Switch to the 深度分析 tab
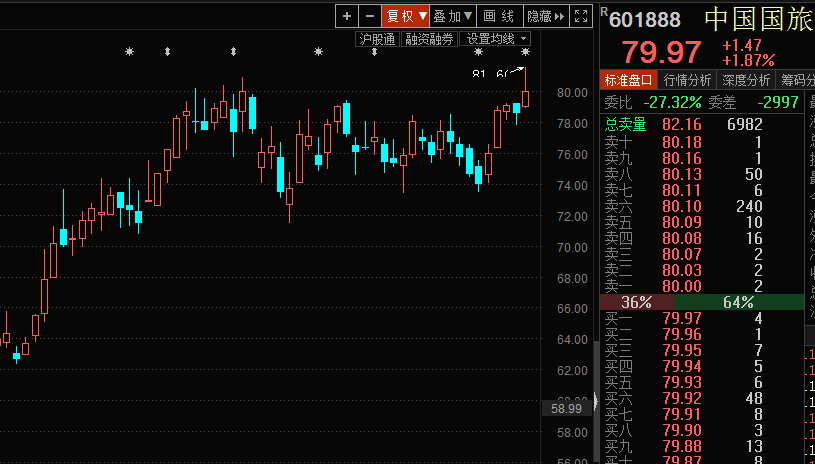Viewport: 815px width, 464px height. coord(746,81)
